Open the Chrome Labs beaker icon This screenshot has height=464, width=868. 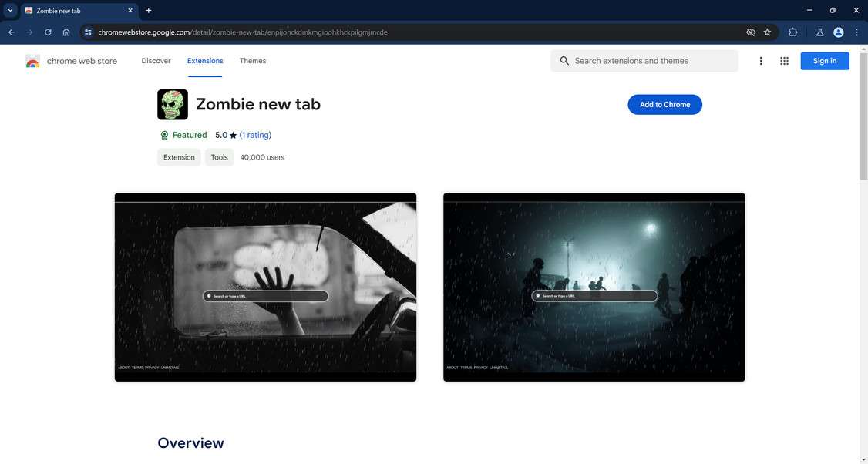pyautogui.click(x=819, y=32)
